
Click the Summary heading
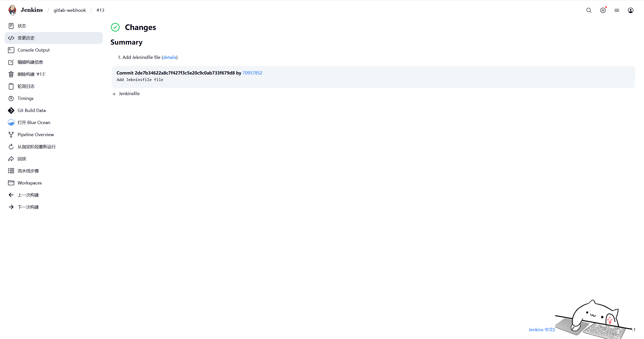point(127,42)
